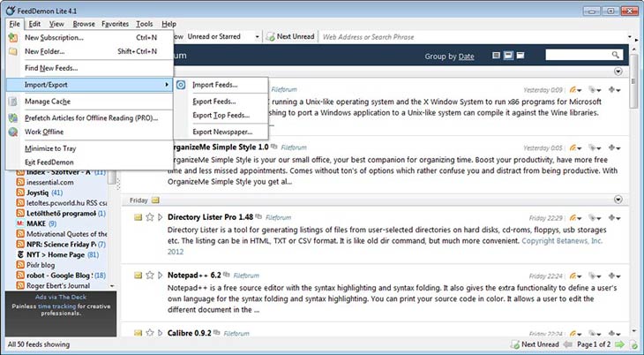Choose Export Top Feeds entry

click(x=221, y=115)
